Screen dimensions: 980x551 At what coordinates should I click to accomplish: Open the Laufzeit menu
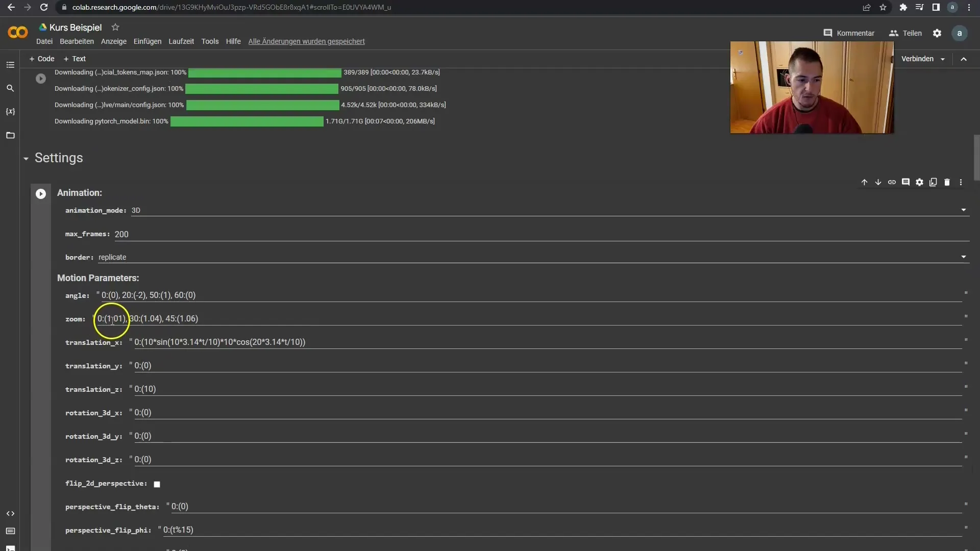point(181,41)
